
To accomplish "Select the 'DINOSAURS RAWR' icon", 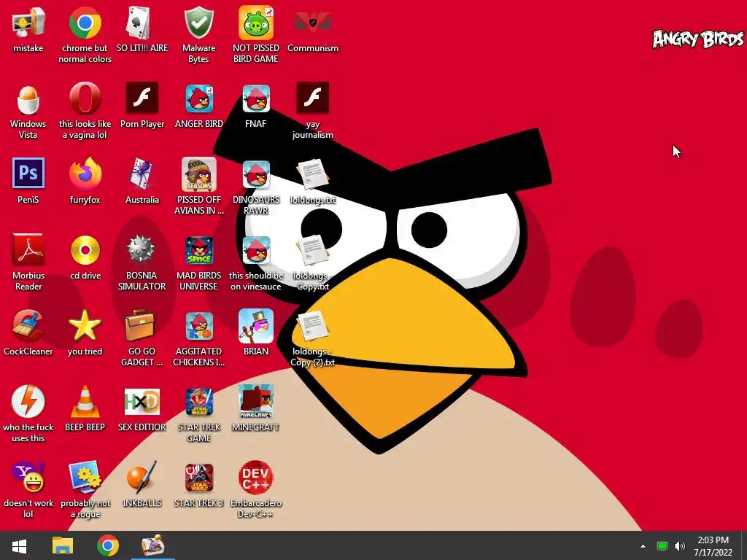I will coord(256,174).
